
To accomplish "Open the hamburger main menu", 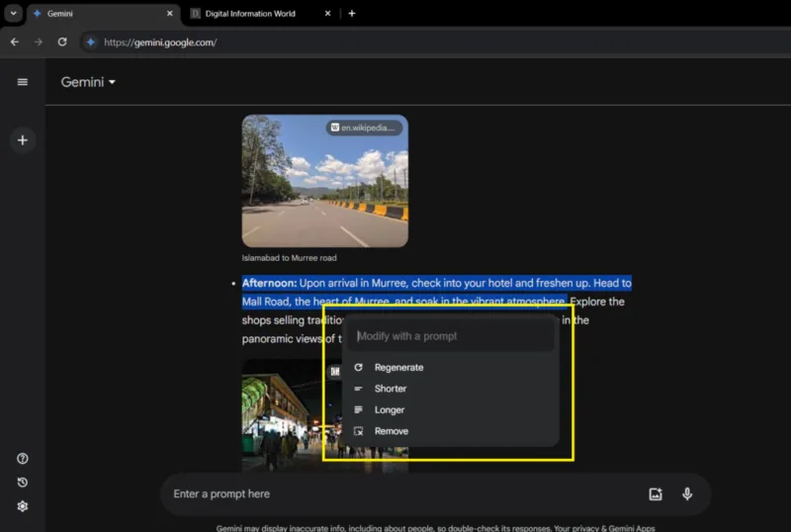I will coord(23,82).
